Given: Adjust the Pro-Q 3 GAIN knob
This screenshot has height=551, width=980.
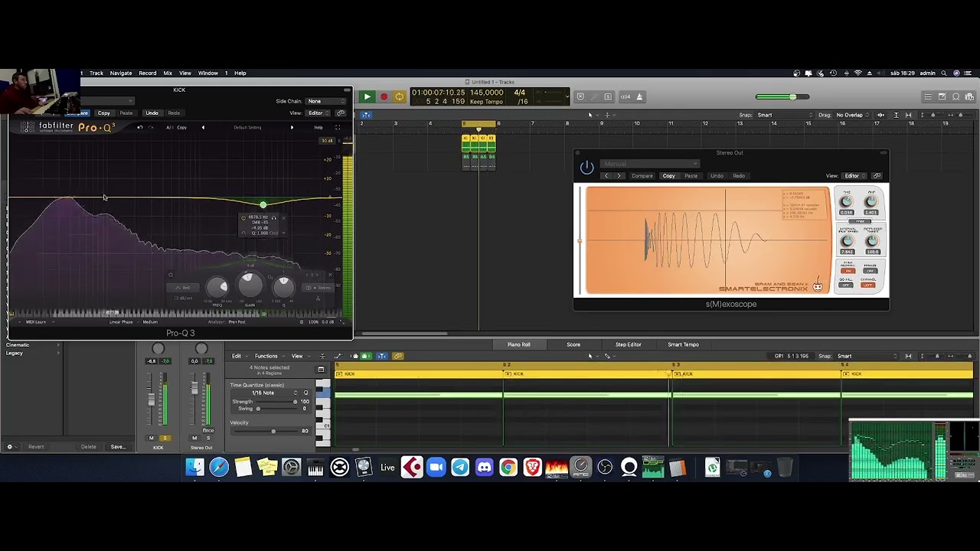Looking at the screenshot, I should [250, 285].
